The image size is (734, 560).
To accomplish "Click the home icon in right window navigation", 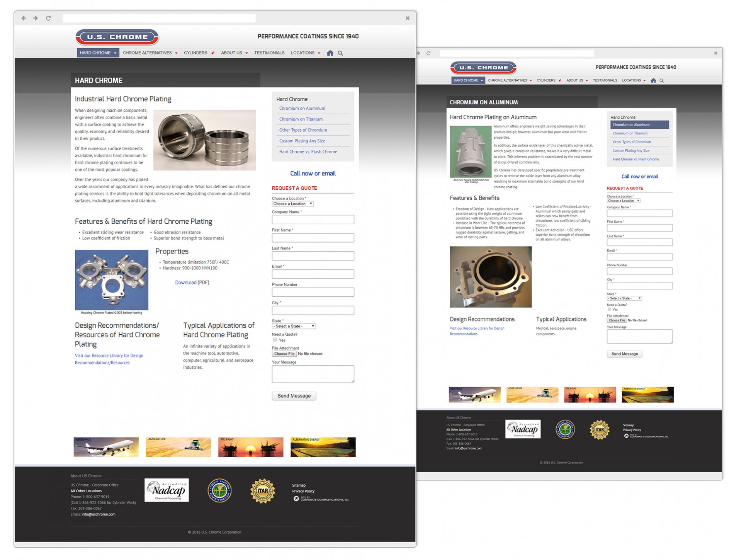I will pos(653,80).
